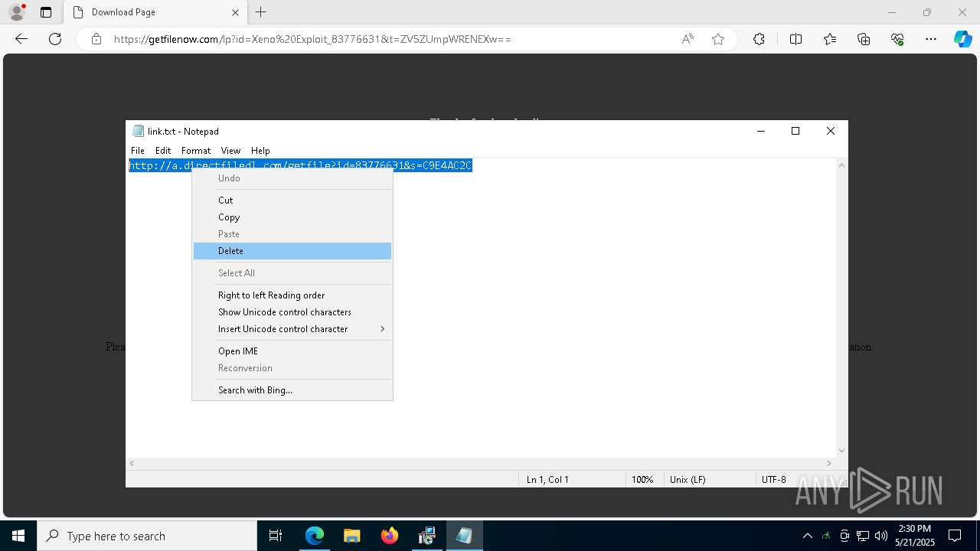
Task: Click the Edge profile avatar icon
Action: [x=17, y=12]
